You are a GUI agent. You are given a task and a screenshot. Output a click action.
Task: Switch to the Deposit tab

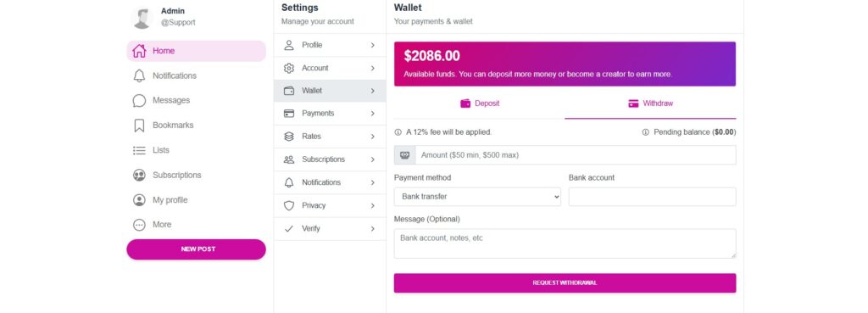point(480,103)
